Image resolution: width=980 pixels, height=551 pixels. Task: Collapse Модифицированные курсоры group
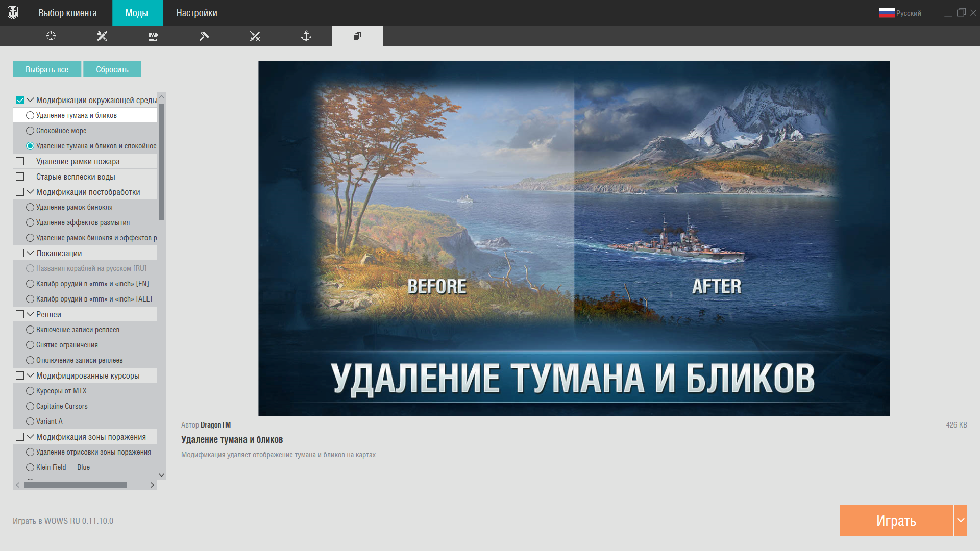(x=30, y=375)
